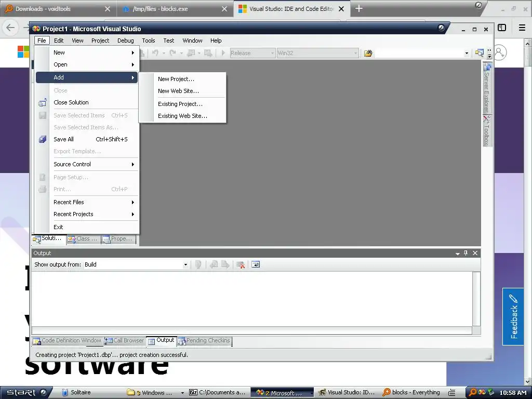Expand the New submenu

[x=87, y=52]
